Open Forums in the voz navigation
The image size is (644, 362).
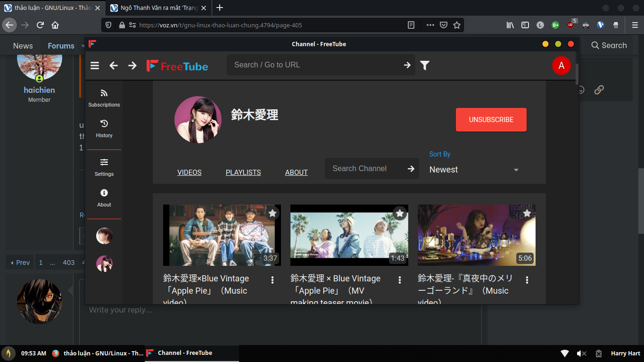(61, 46)
